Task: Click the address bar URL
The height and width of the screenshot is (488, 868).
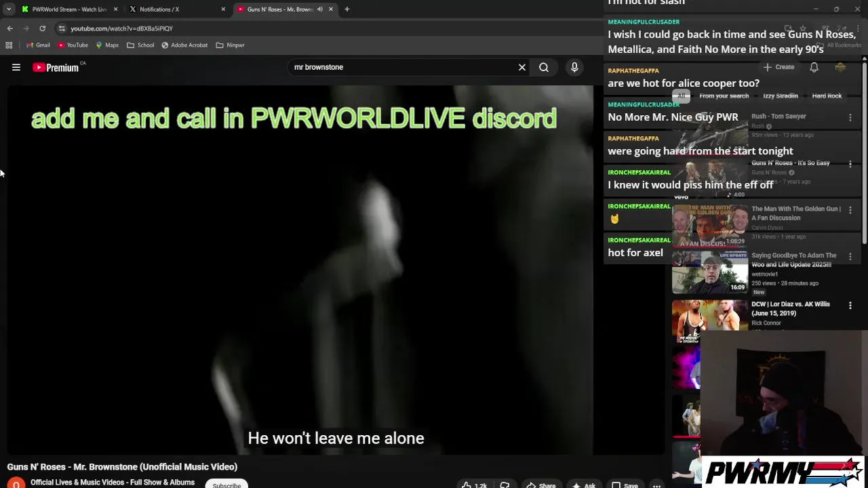Action: coord(121,28)
